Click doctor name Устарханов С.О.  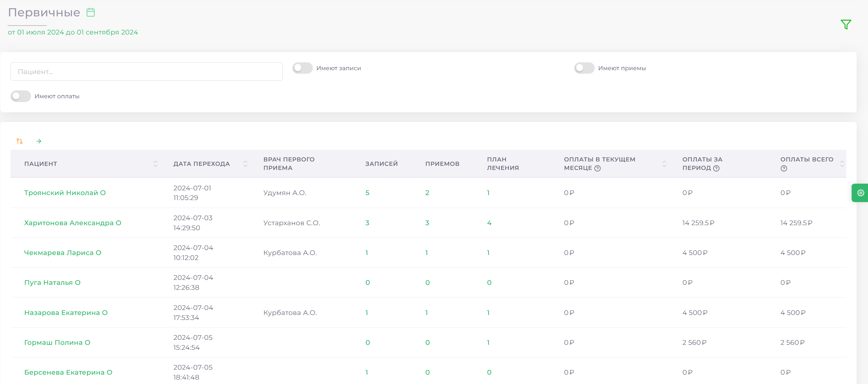point(291,223)
